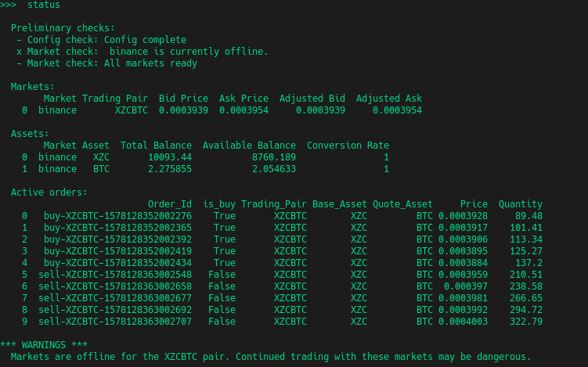
Task: Select Ask Price value 0.0003954
Action: (243, 110)
